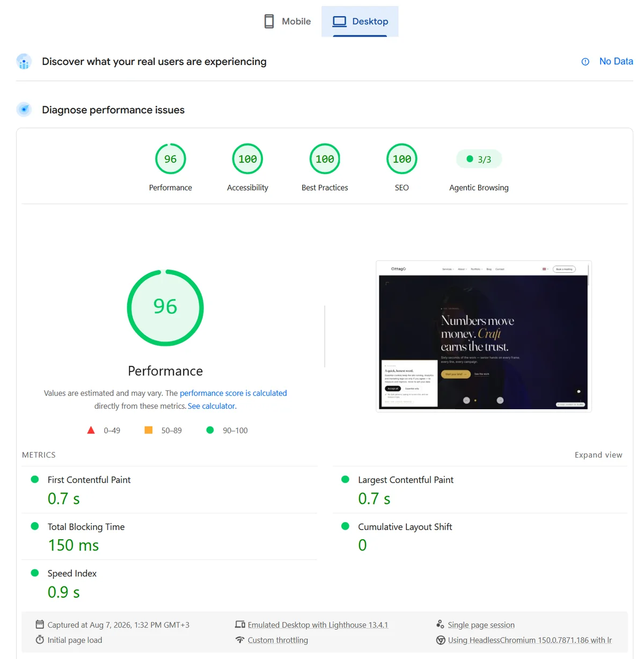
Task: Click the '150 ms' Total Blocking Time value
Action: (74, 545)
